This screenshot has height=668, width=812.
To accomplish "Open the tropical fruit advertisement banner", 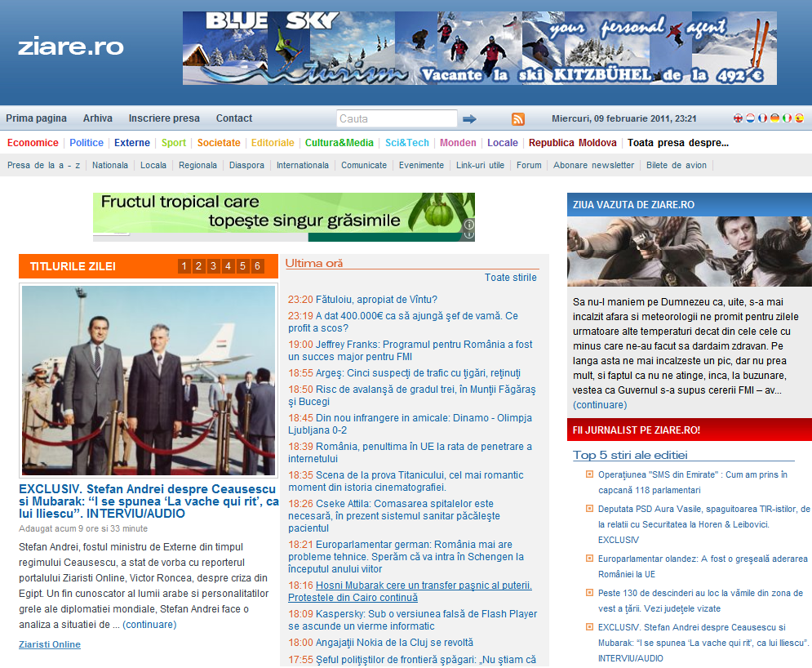I will 284,217.
